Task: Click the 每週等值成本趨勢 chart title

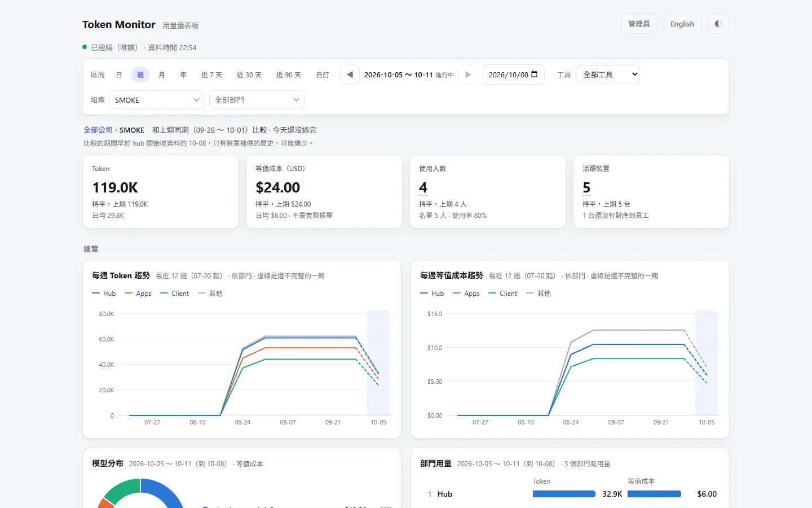Action: pos(452,275)
